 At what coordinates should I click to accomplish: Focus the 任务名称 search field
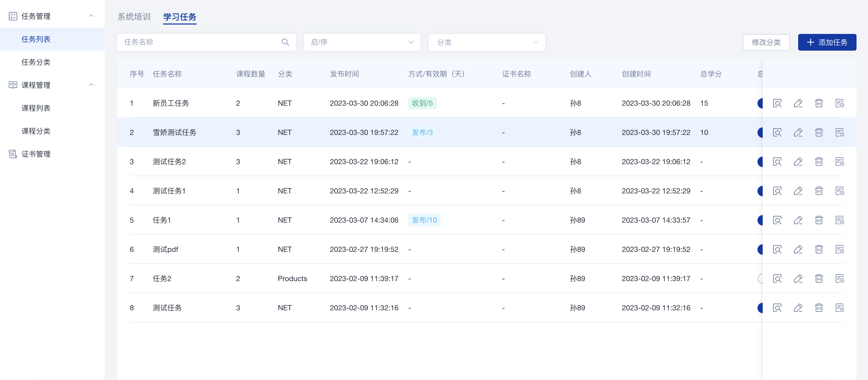click(x=206, y=42)
